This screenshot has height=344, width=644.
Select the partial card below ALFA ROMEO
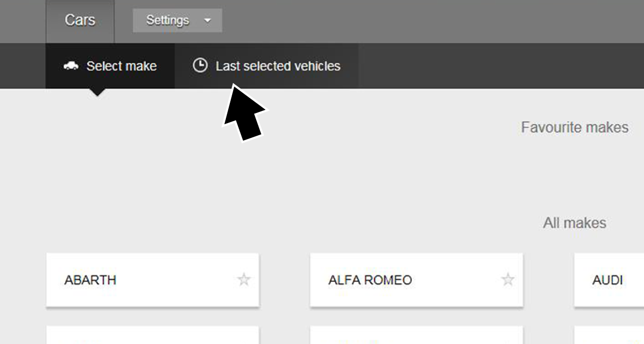[416, 336]
